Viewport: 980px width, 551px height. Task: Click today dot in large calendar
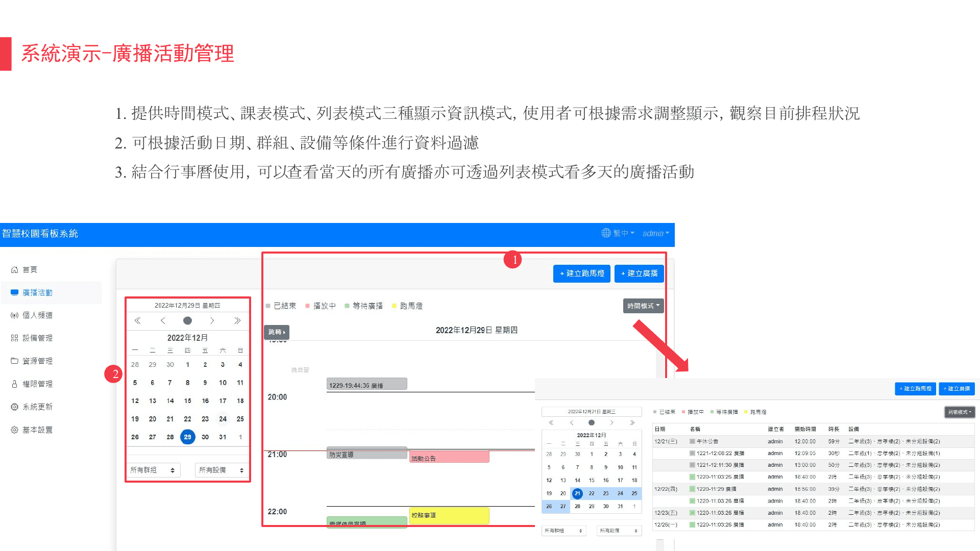(x=187, y=320)
